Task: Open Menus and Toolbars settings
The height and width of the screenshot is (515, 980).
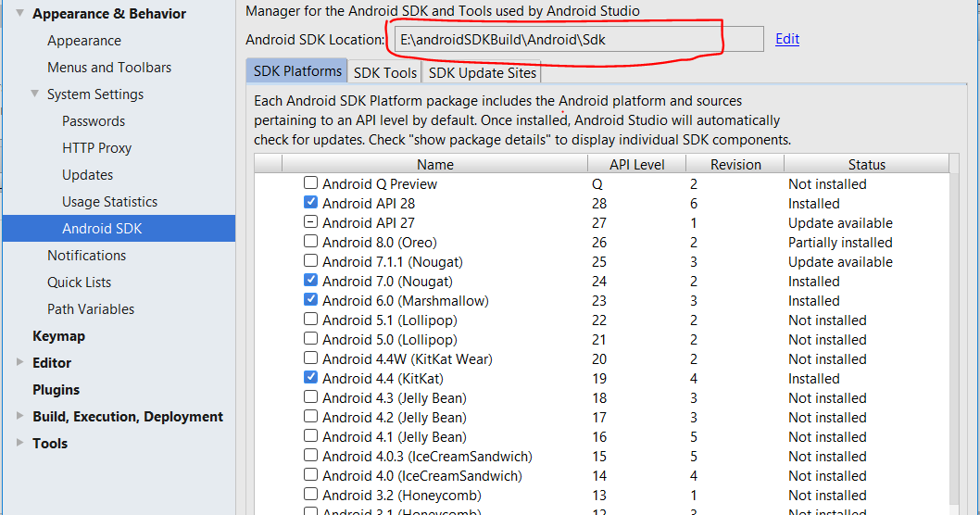Action: (109, 68)
